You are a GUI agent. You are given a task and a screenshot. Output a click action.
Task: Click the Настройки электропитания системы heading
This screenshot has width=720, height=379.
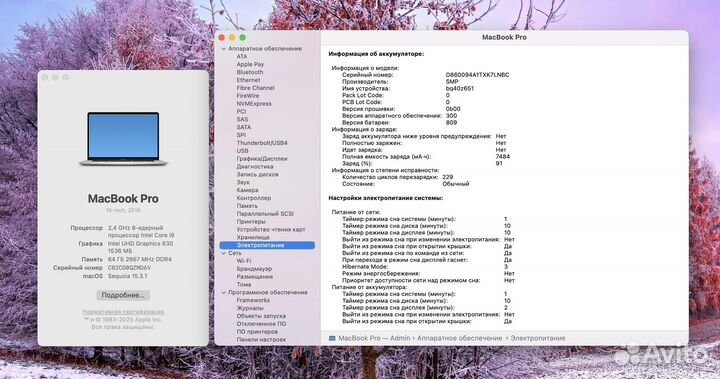(x=386, y=198)
